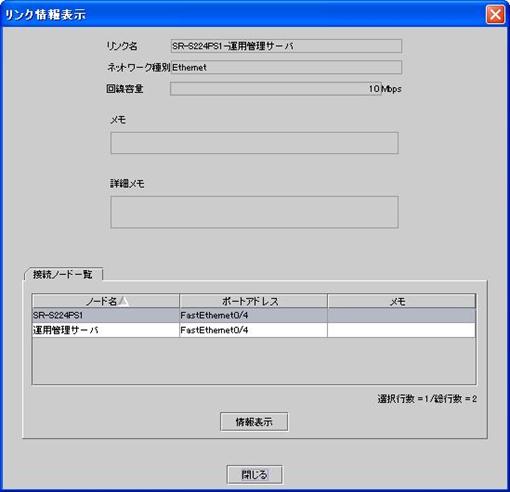This screenshot has height=492, width=510.
Task: Select the SR-S224PS1 node row
Action: (x=254, y=315)
